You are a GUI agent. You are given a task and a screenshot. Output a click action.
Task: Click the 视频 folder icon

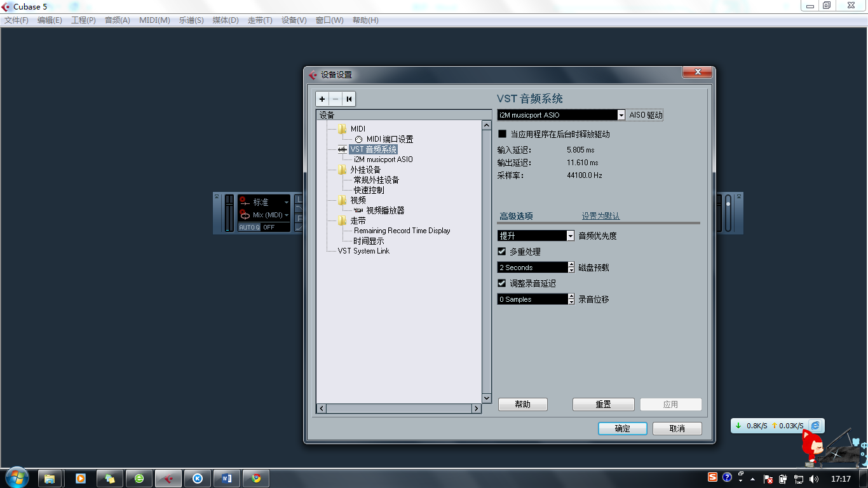click(342, 200)
